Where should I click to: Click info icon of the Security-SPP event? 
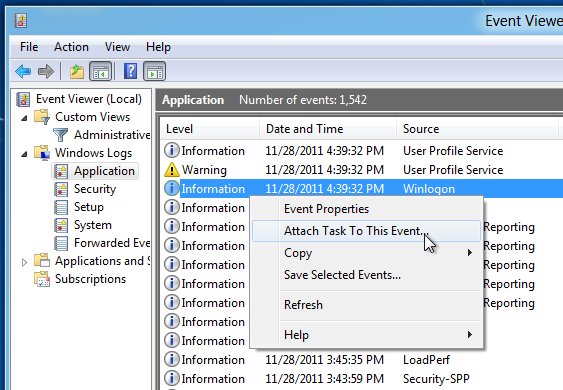click(172, 378)
